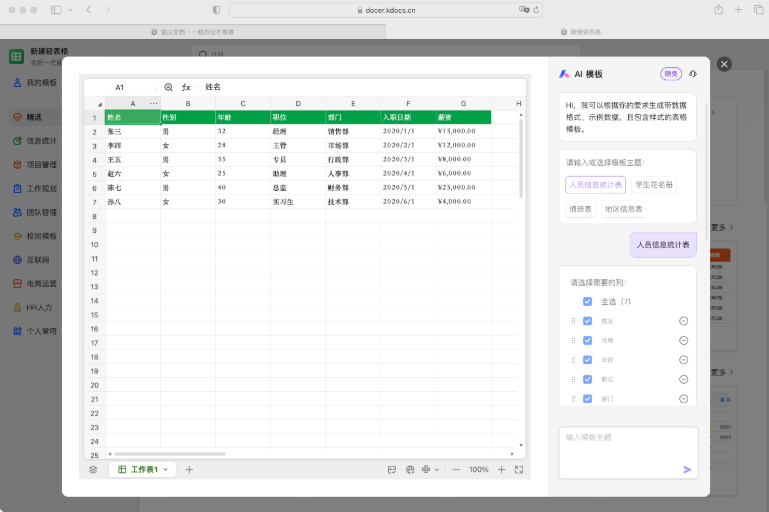Switch to the 金山文档 browser tab
The height and width of the screenshot is (512, 769).
pyautogui.click(x=193, y=32)
